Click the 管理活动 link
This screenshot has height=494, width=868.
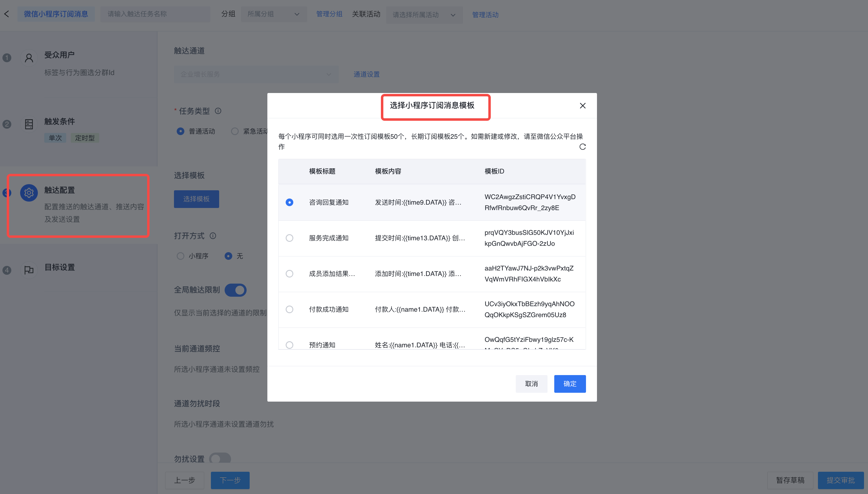point(485,15)
